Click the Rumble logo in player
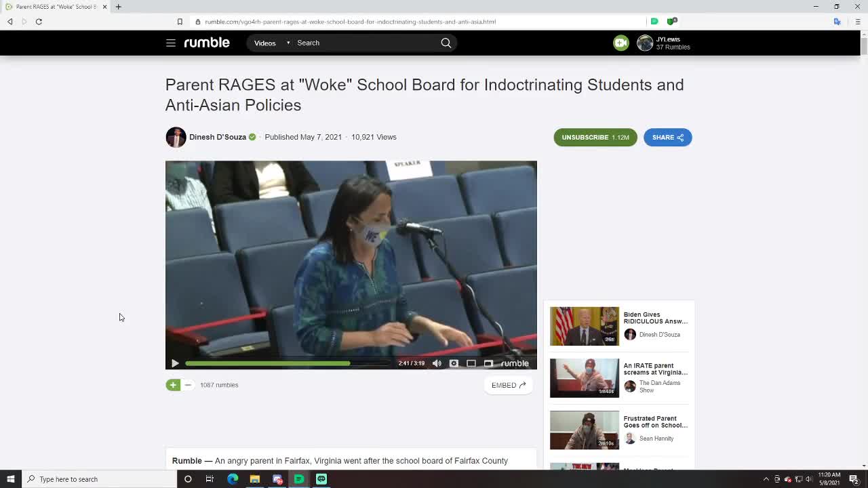The width and height of the screenshot is (868, 488). (x=515, y=363)
